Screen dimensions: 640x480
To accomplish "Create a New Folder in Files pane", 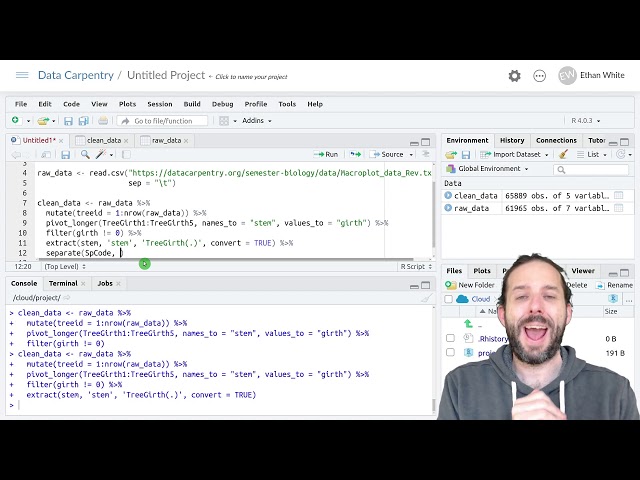I will [x=470, y=285].
